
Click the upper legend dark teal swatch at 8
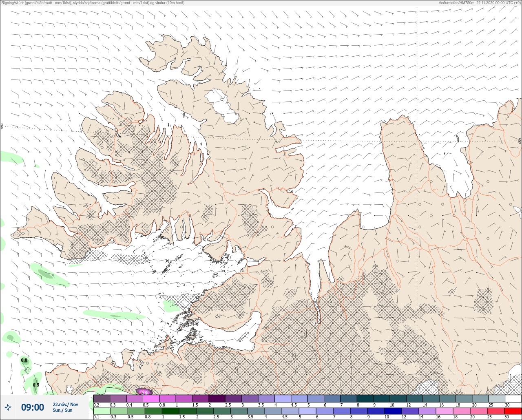(x=365, y=398)
